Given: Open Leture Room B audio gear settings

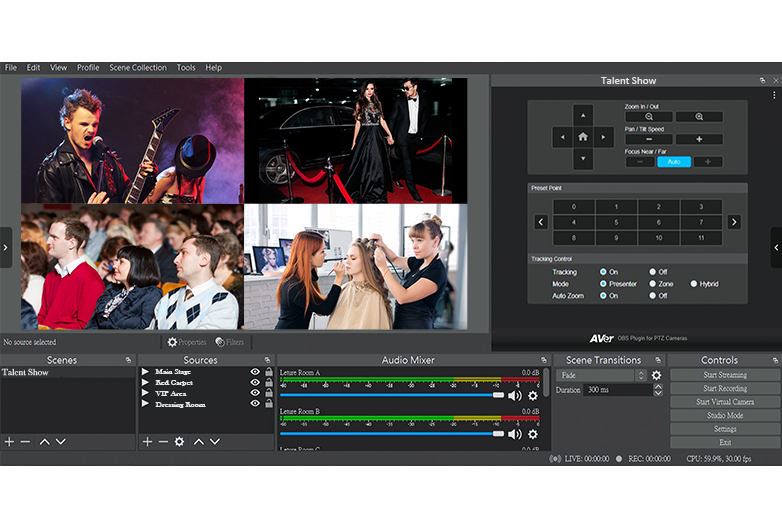Looking at the screenshot, I should [532, 434].
